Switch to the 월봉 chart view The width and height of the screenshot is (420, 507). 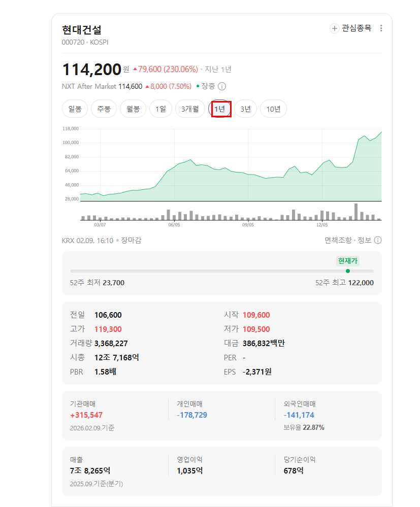133,109
